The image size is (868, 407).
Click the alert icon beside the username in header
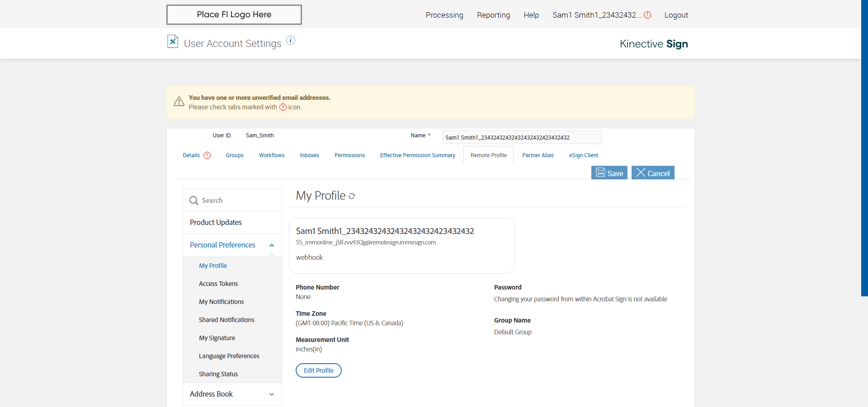647,15
